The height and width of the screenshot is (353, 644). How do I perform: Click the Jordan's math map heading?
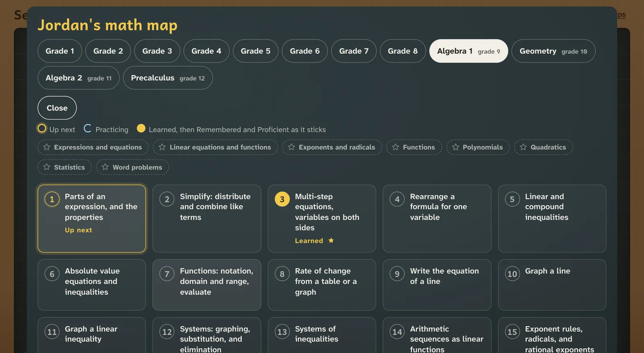107,25
